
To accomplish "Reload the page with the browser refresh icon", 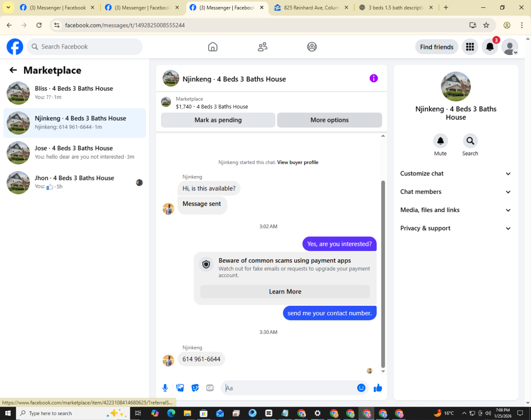I will click(x=39, y=25).
